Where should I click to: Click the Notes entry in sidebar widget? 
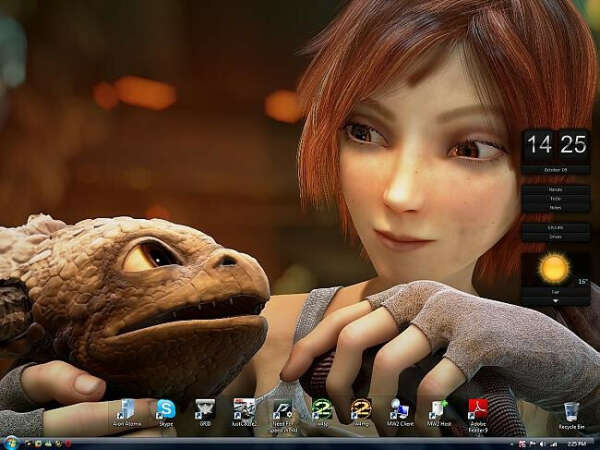point(556,208)
